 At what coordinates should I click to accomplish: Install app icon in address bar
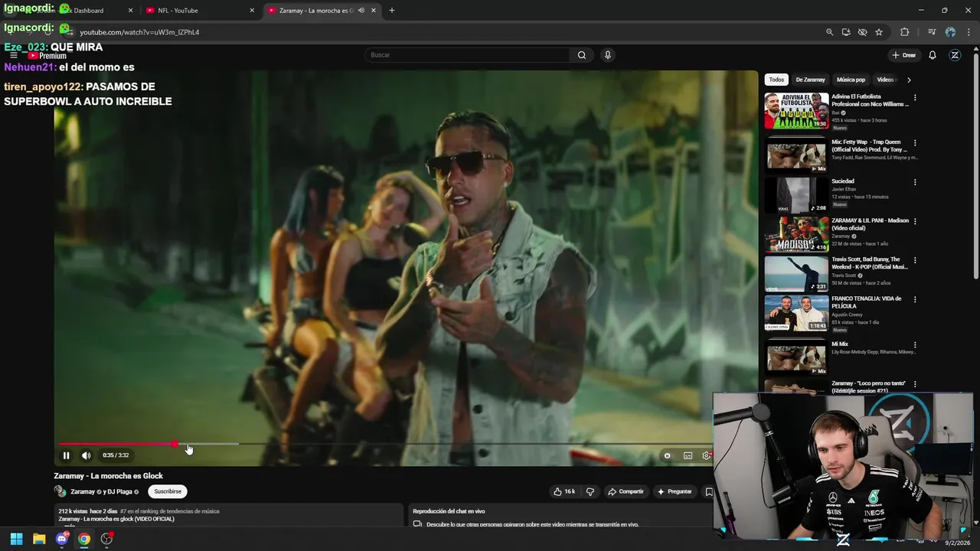tap(846, 32)
